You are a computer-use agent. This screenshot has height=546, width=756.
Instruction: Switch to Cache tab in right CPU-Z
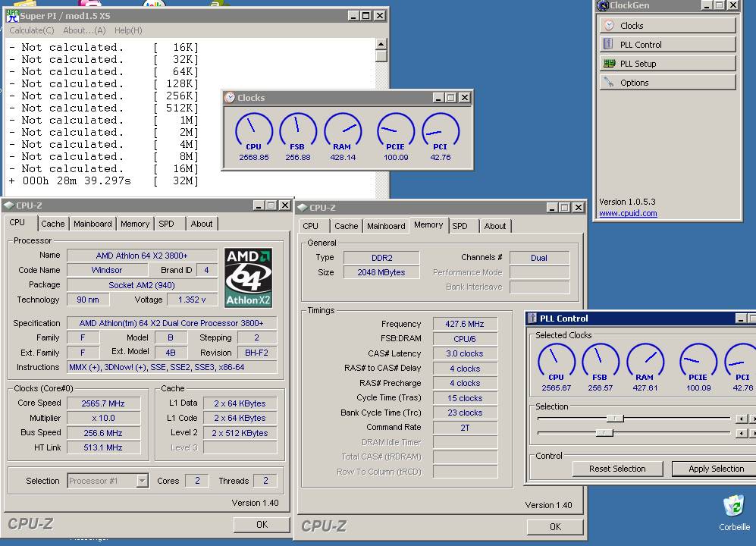347,226
